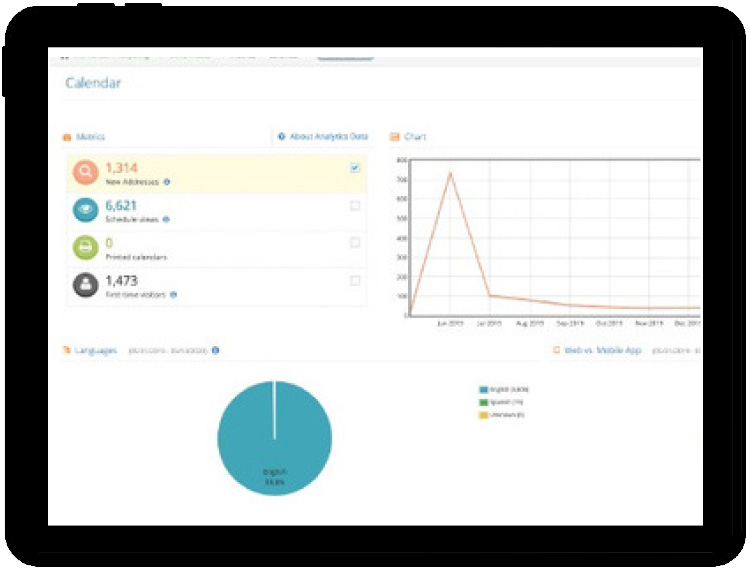Click info icon beside Schedule views

[x=166, y=219]
